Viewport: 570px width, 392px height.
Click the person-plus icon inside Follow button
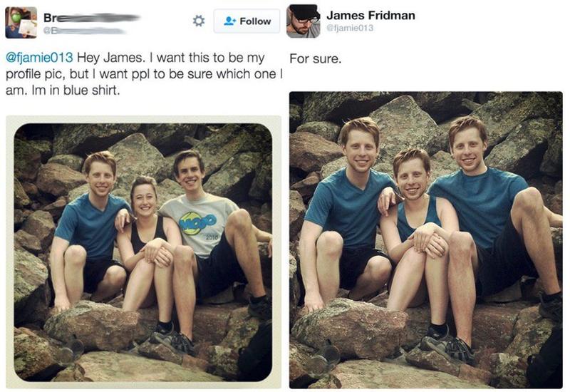(x=229, y=21)
